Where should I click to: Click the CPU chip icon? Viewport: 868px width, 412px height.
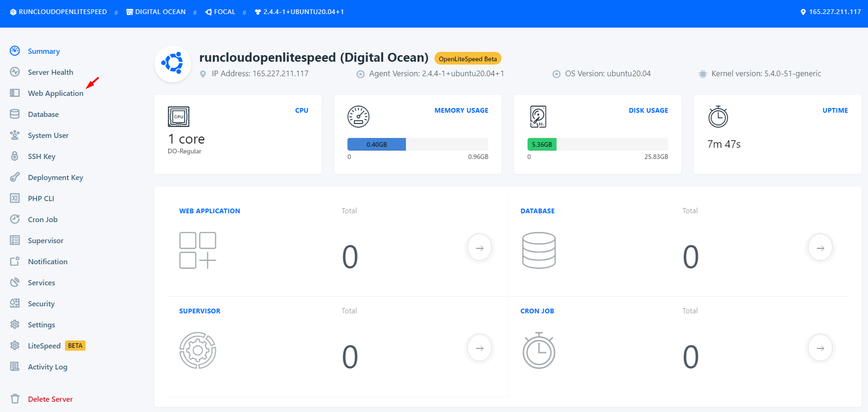tap(179, 116)
